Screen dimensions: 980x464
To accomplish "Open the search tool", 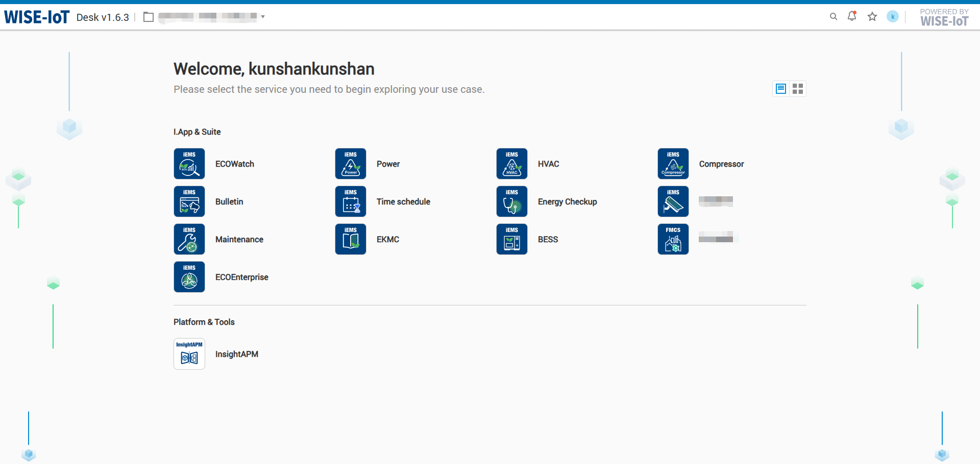I will (834, 16).
